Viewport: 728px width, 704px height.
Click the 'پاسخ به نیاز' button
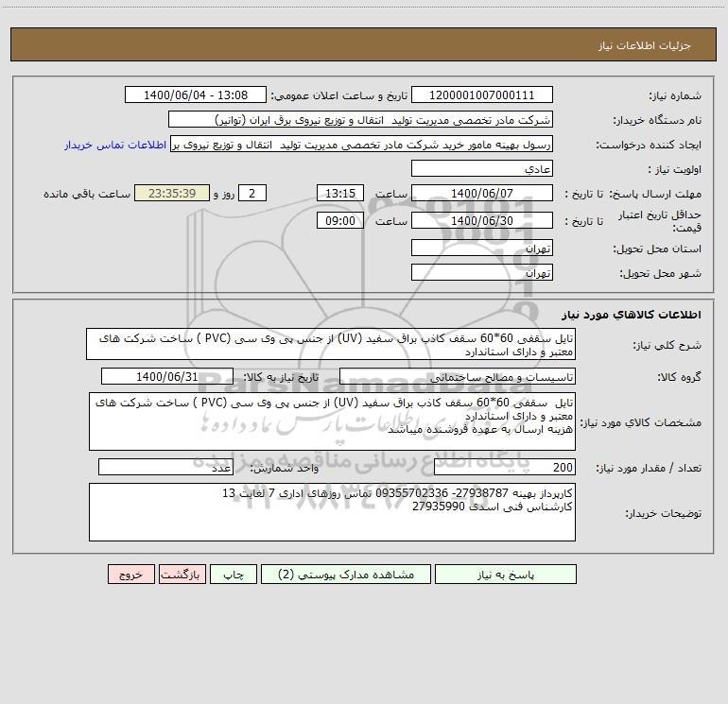[x=506, y=575]
